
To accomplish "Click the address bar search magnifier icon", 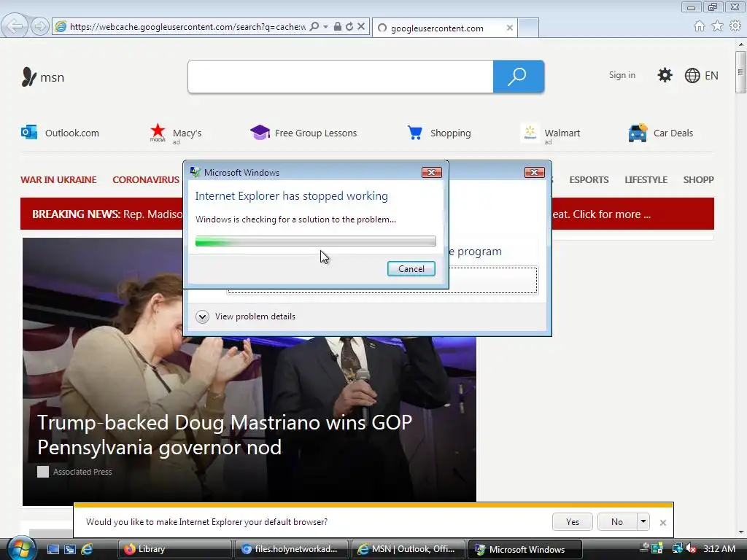I will [x=314, y=26].
